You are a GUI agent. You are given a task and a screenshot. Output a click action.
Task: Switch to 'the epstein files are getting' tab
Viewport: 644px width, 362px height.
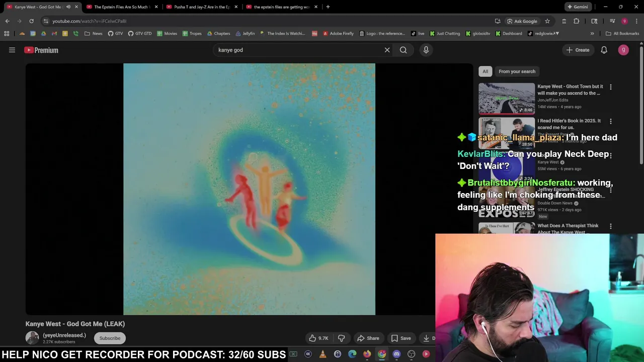[x=281, y=7]
